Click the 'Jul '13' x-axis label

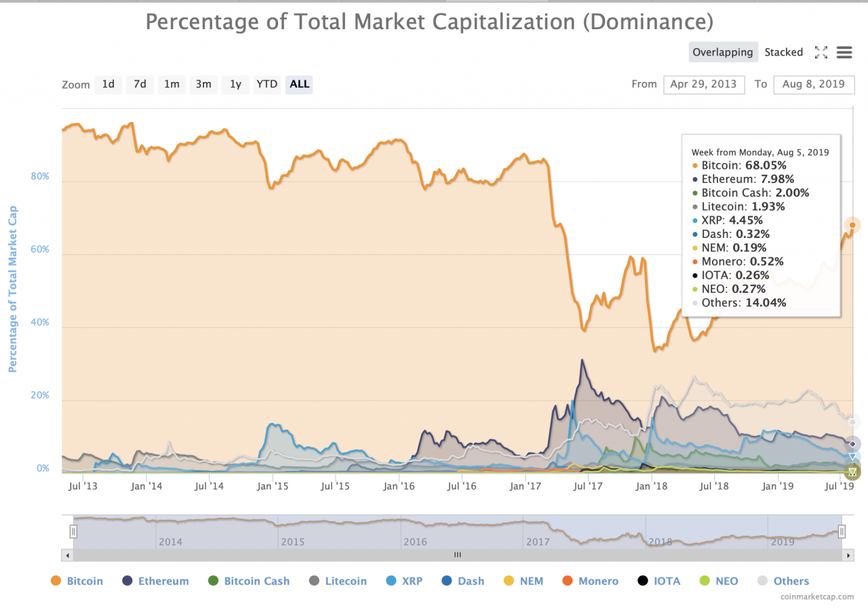[83, 486]
